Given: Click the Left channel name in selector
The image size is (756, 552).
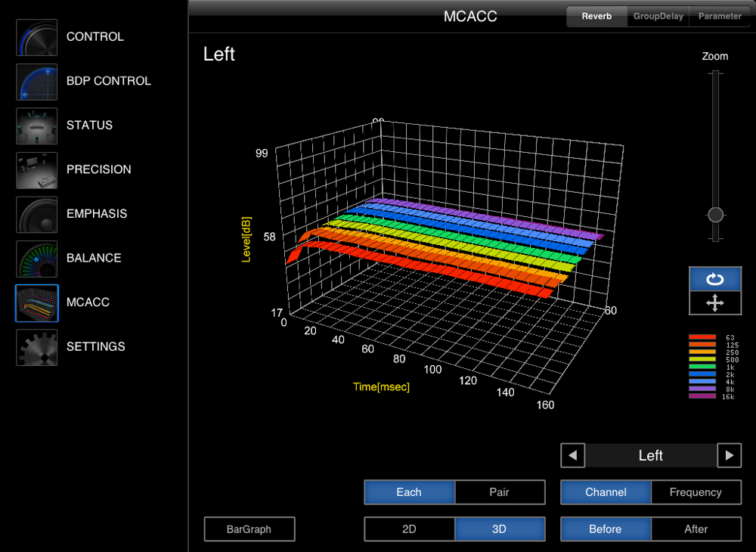Looking at the screenshot, I should pos(651,455).
